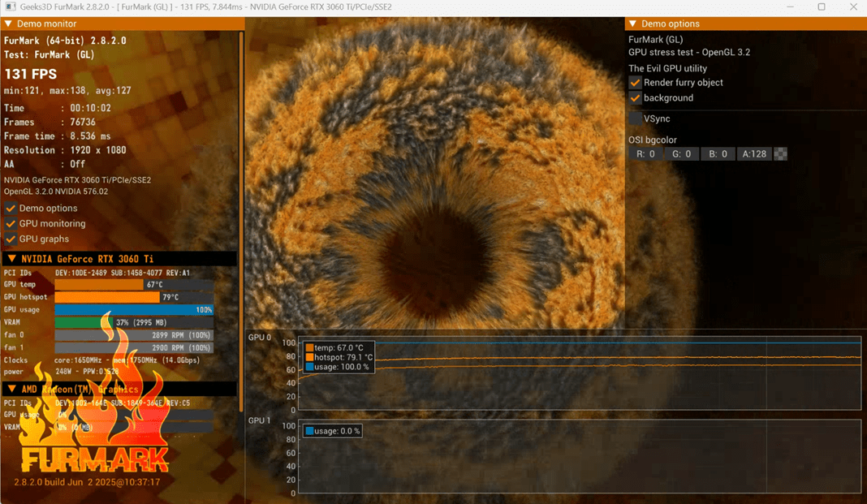Click the fan 0 2899 RPM bar
Viewport: 867px width, 504px height.
pos(134,335)
